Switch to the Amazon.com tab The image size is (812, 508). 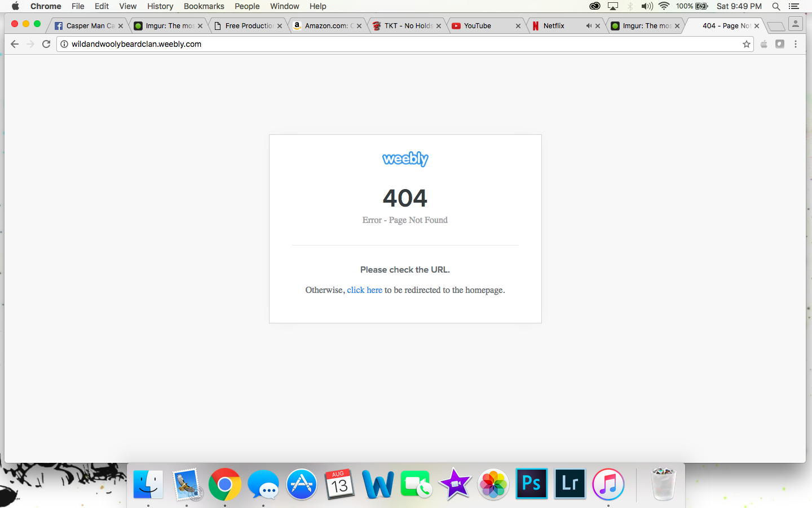[326, 26]
